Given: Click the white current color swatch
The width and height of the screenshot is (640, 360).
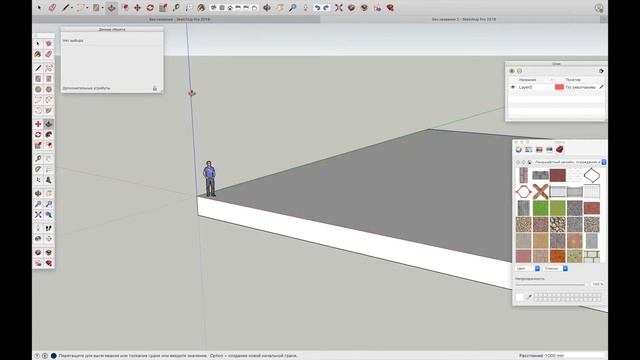Looking at the screenshot, I should pos(520,297).
